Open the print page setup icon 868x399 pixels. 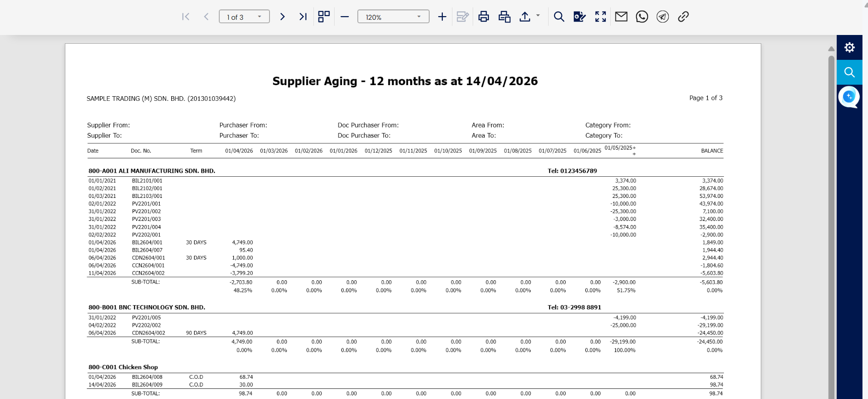[x=504, y=17]
